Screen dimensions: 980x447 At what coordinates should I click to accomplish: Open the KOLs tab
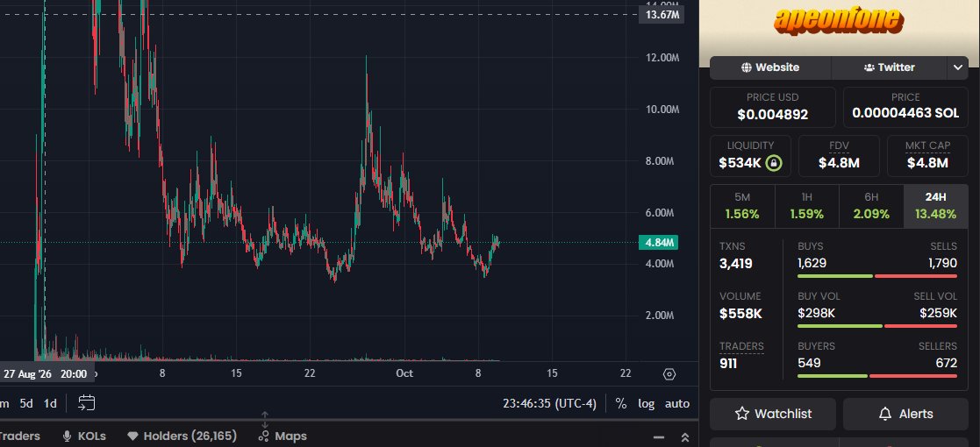click(x=84, y=436)
